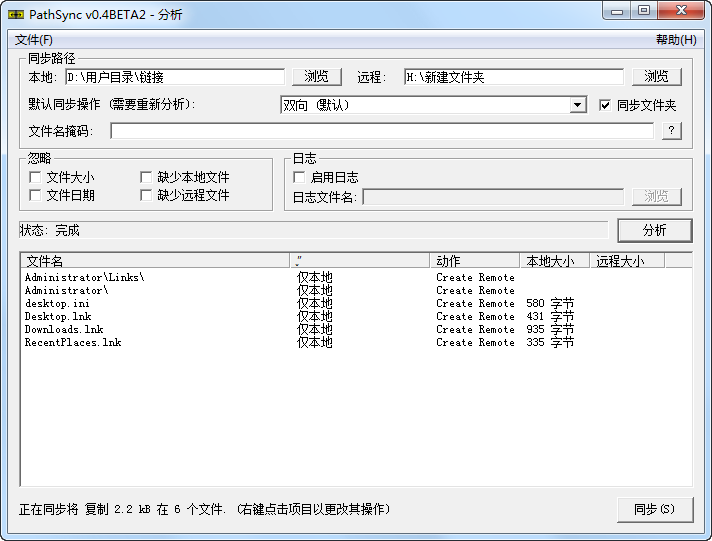Image resolution: width=712 pixels, height=541 pixels.
Task: Enable the 文件大小 ignore checkbox
Action: (x=36, y=178)
